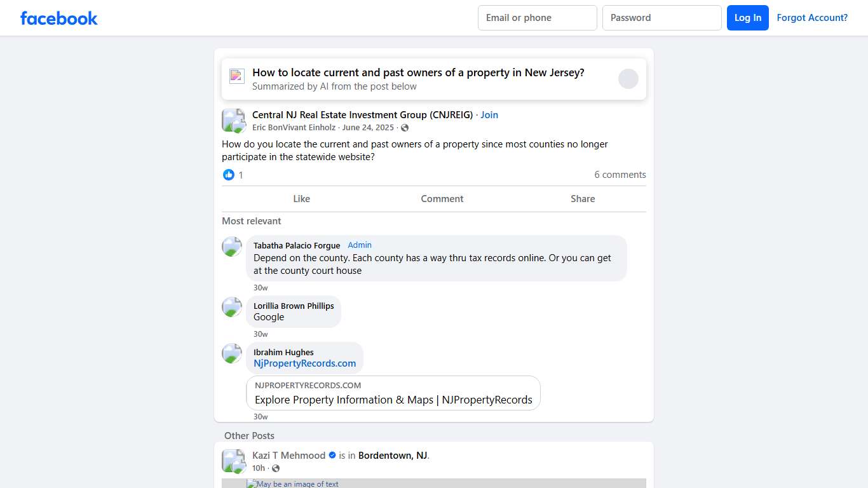Select the Share action on the post

583,198
